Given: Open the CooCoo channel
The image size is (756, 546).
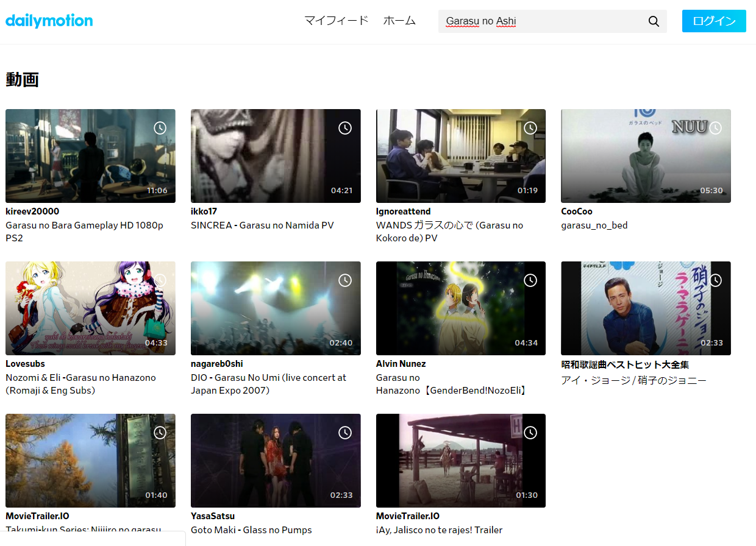Looking at the screenshot, I should pos(577,211).
